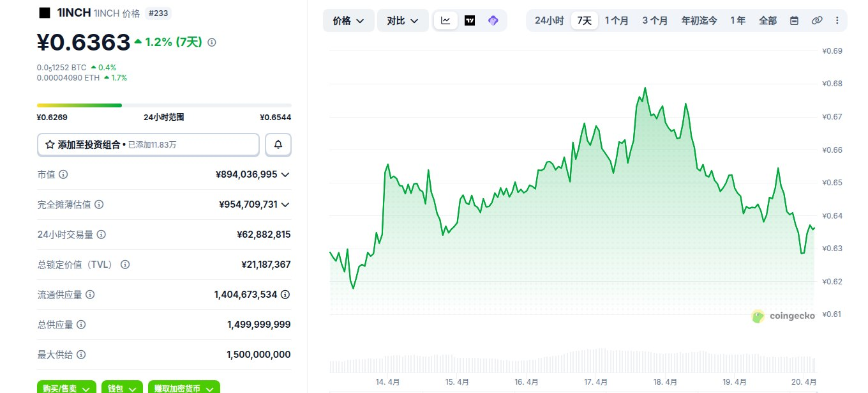The width and height of the screenshot is (868, 393).
Task: Select the 年初迄今 time range
Action: click(x=699, y=20)
